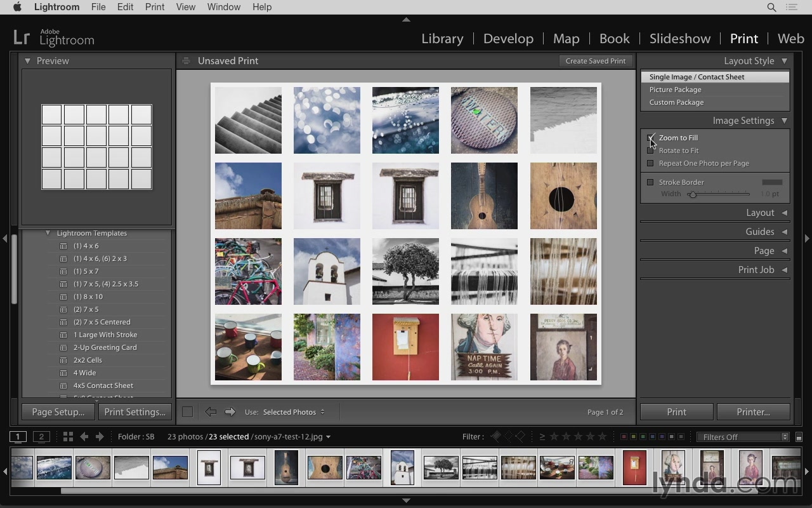812x508 pixels.
Task: Open the Help menu
Action: (x=262, y=7)
